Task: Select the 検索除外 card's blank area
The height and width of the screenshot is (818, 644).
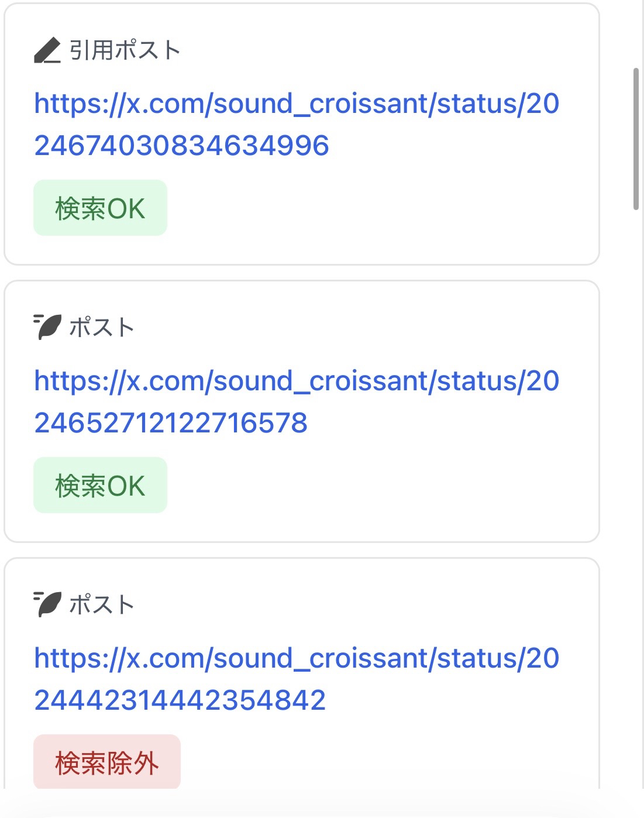Action: coord(409,761)
